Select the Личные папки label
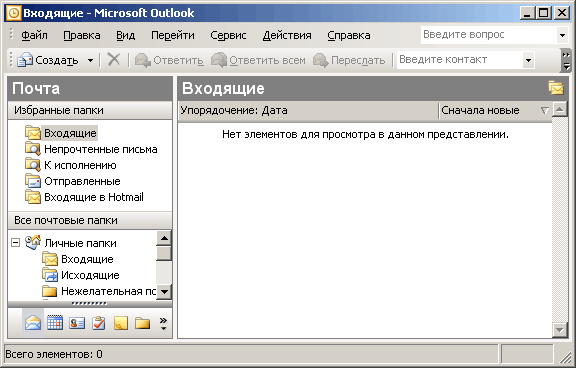Screen dimensions: 576x368 point(80,243)
